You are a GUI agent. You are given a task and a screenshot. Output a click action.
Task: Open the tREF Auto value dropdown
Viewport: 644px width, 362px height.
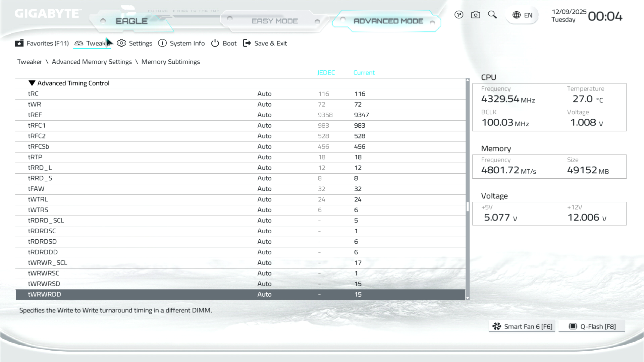click(x=264, y=115)
